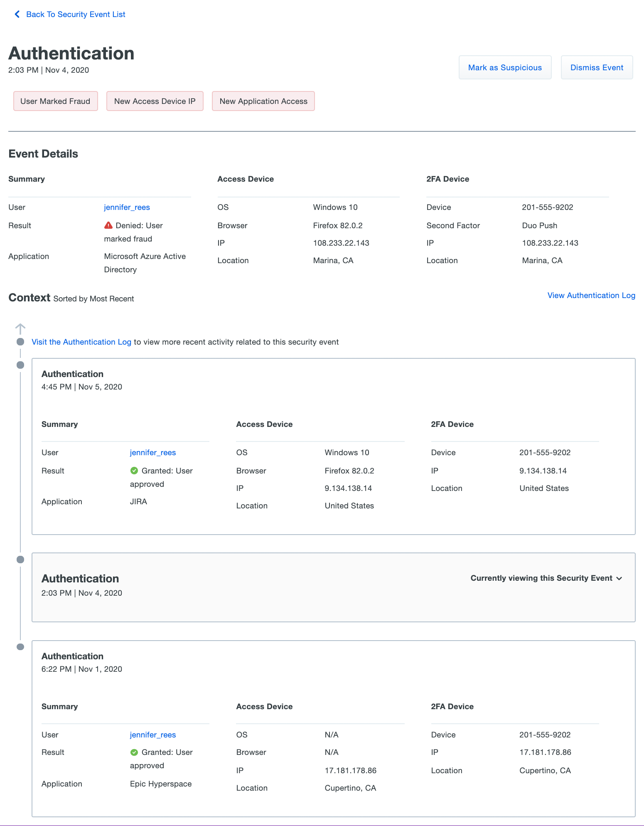
Task: Open View Authentication Log link
Action: pyautogui.click(x=591, y=295)
